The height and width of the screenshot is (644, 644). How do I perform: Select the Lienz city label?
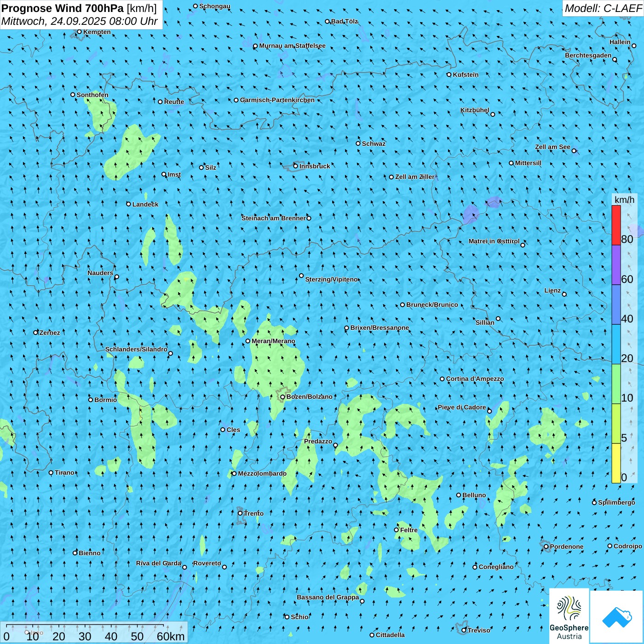click(x=552, y=290)
